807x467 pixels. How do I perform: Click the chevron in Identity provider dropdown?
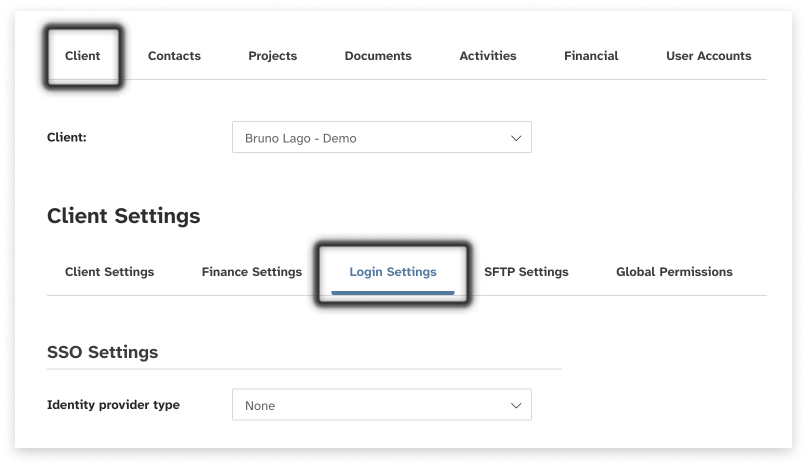(x=516, y=405)
